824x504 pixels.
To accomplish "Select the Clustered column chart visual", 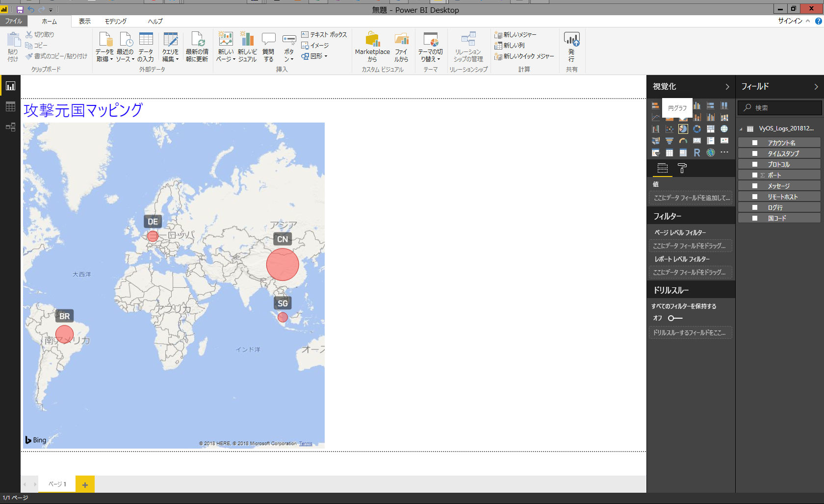I will tap(696, 105).
